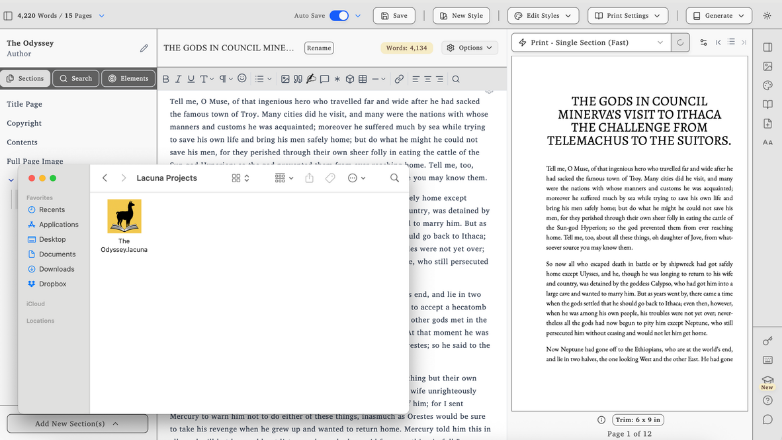
Task: Click the emoji smiley icon
Action: [242, 79]
